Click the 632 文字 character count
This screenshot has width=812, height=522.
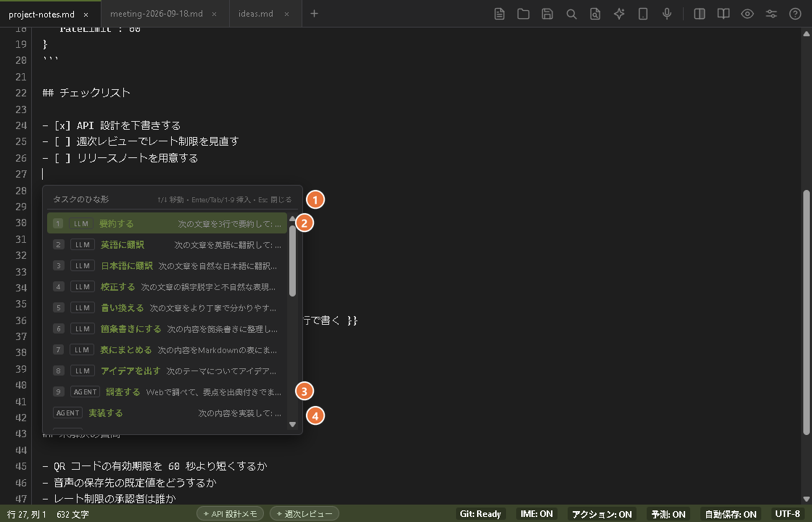(x=72, y=514)
